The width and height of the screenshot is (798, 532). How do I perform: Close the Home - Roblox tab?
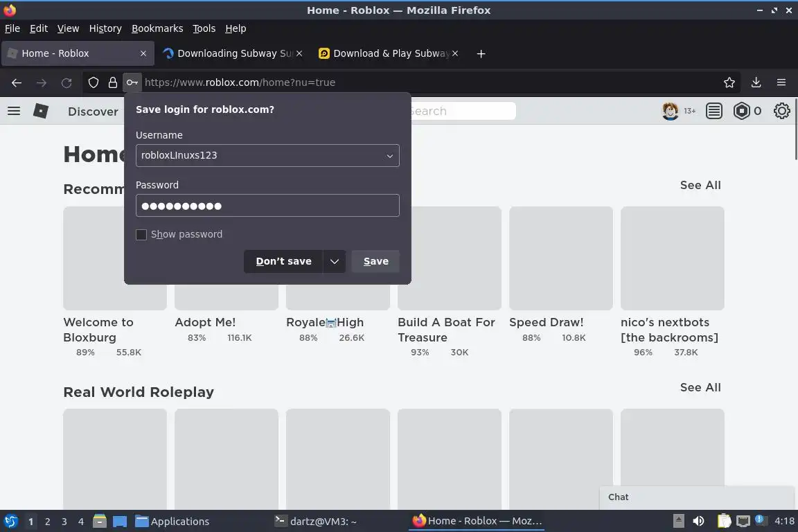click(143, 53)
